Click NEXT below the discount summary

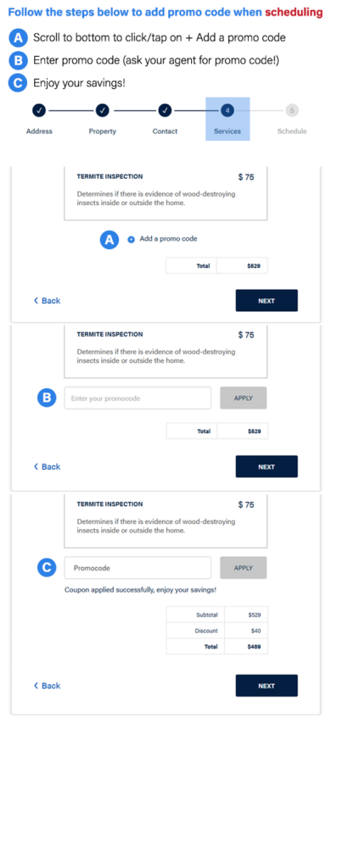tap(267, 685)
